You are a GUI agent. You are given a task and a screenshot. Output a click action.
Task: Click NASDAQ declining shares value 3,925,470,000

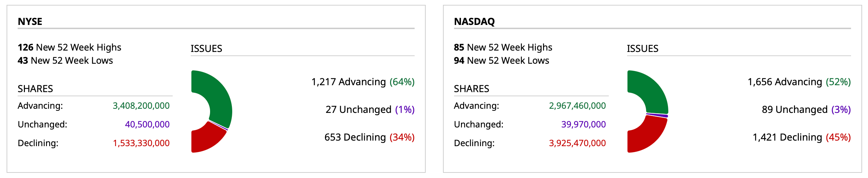(x=577, y=143)
